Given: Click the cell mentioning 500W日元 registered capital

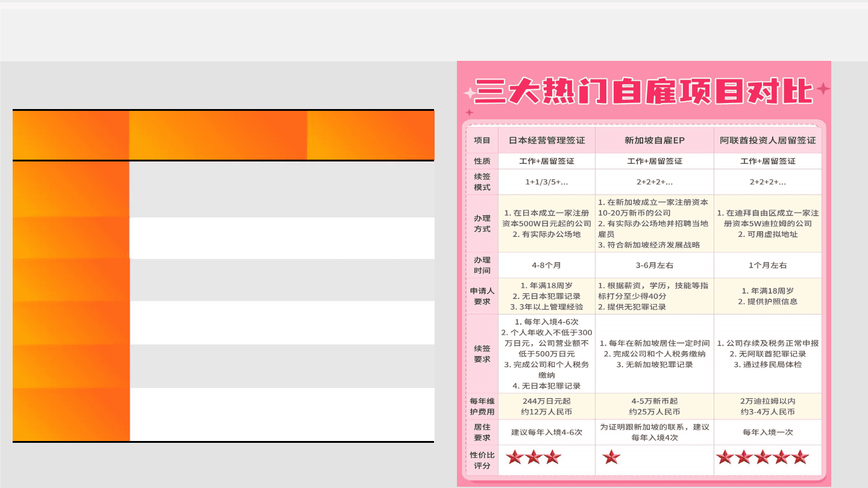Looking at the screenshot, I should [547, 224].
